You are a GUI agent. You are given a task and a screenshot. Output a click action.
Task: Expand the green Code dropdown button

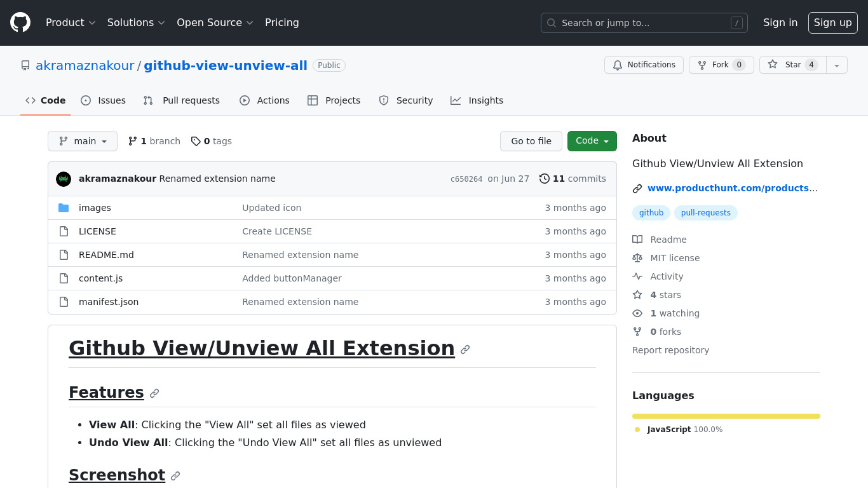tap(592, 141)
